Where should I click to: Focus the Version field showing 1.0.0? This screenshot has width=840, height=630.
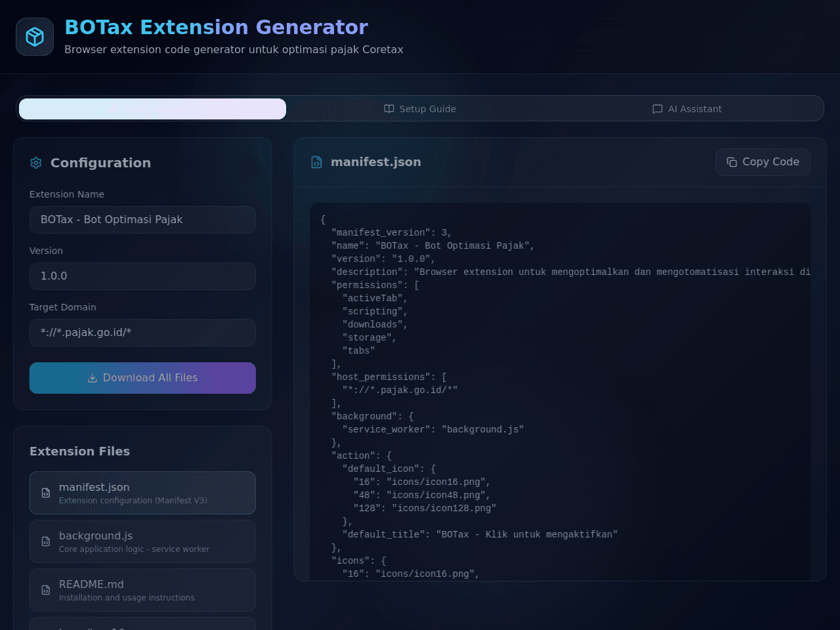142,276
